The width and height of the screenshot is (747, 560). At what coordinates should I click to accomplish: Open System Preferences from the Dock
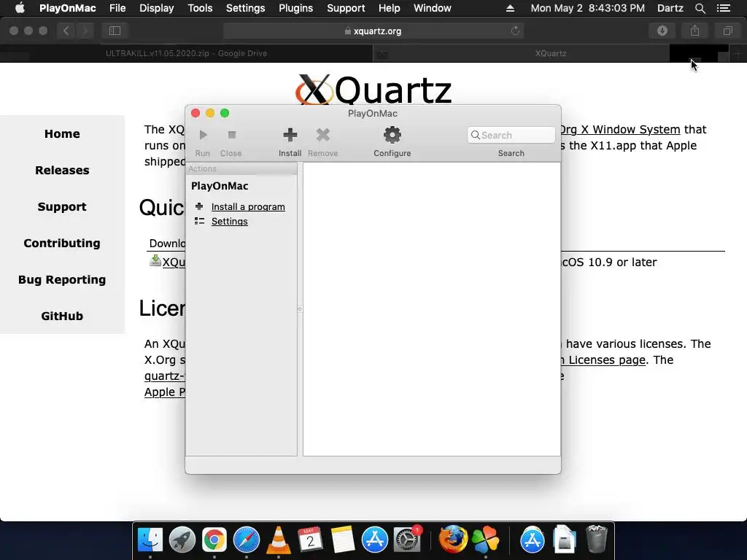coord(407,540)
